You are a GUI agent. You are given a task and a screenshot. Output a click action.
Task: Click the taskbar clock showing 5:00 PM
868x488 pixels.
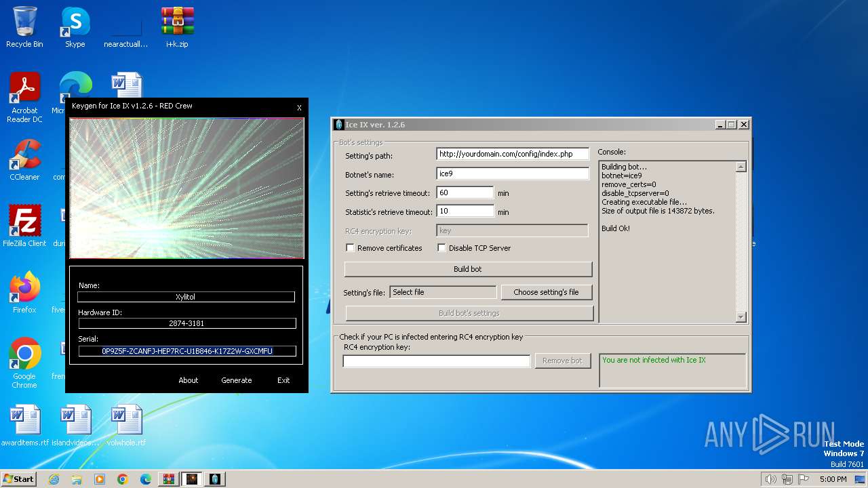tap(833, 479)
